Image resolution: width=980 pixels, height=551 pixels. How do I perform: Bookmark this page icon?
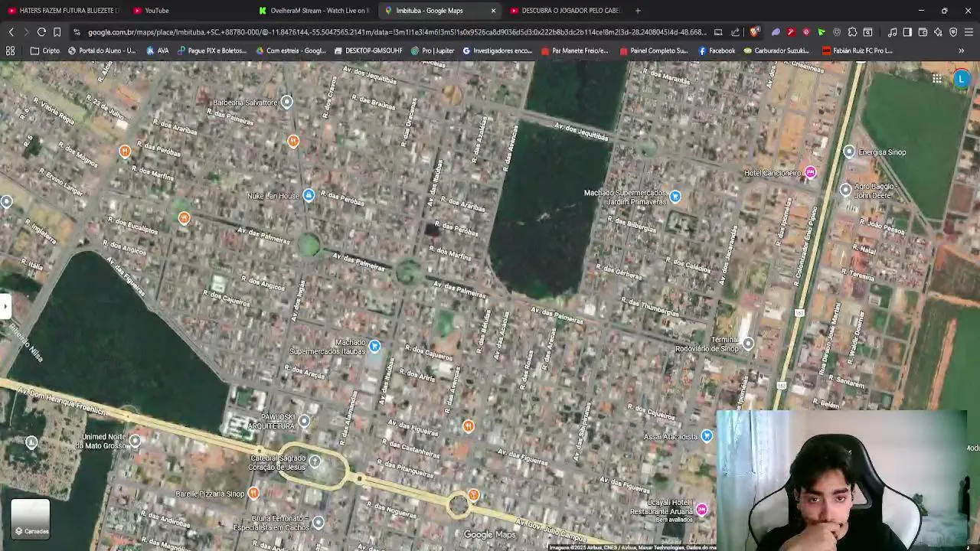(57, 32)
